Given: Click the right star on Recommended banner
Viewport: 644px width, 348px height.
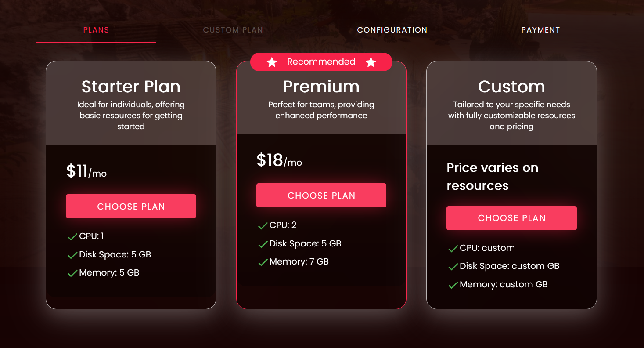Looking at the screenshot, I should click(371, 62).
